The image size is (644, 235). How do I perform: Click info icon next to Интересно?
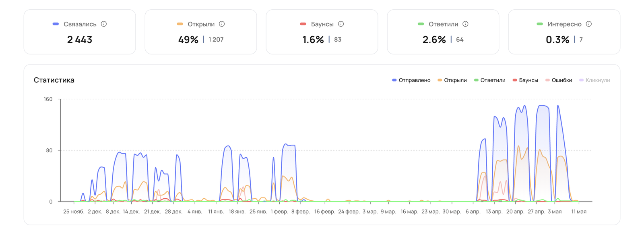[589, 24]
